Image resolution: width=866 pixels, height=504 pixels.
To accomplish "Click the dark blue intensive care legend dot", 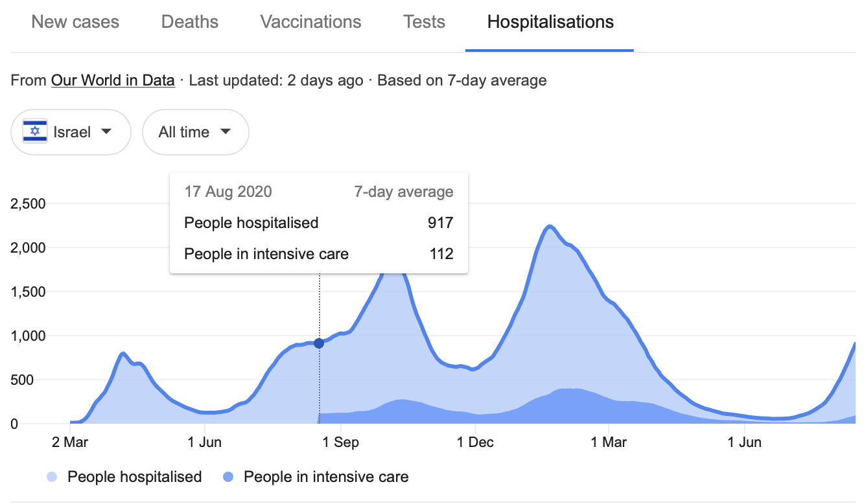I will coord(228,477).
